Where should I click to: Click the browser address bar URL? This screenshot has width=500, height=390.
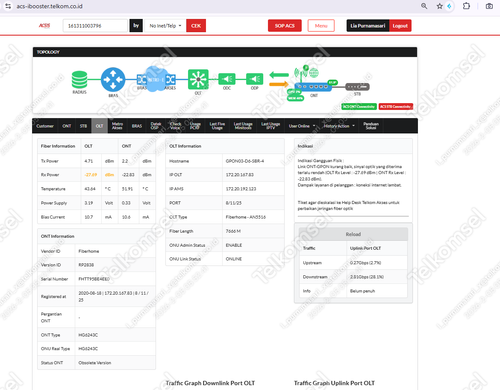49,6
